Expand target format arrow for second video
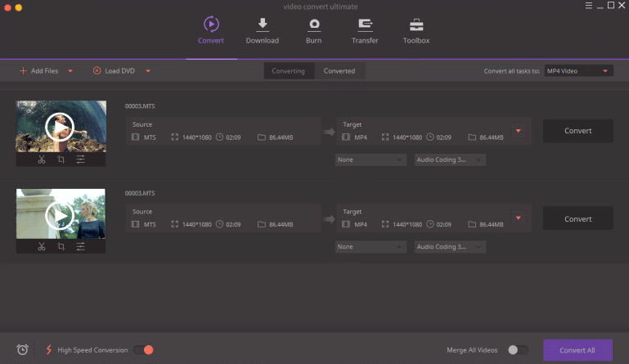 coord(519,218)
